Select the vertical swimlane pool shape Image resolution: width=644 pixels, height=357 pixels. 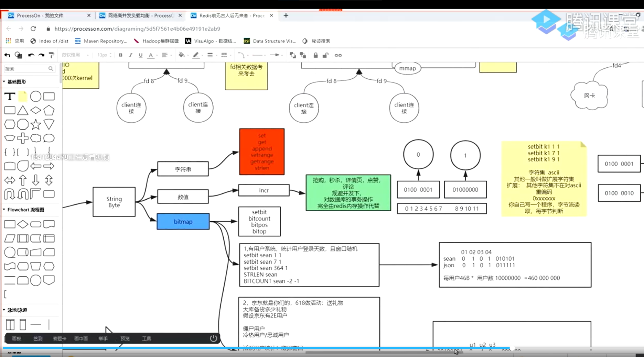click(10, 324)
